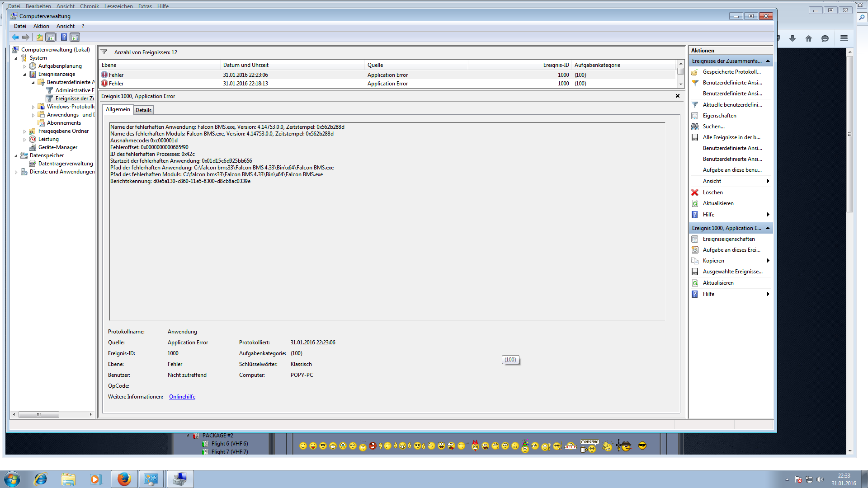Screen dimensions: 868x488
Task: Collapse the Datenspeicher tree node
Action: tap(16, 156)
